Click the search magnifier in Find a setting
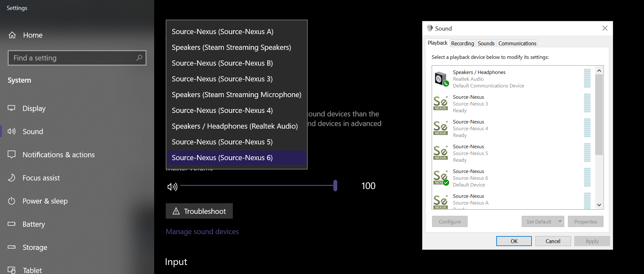The image size is (644, 274). click(139, 58)
